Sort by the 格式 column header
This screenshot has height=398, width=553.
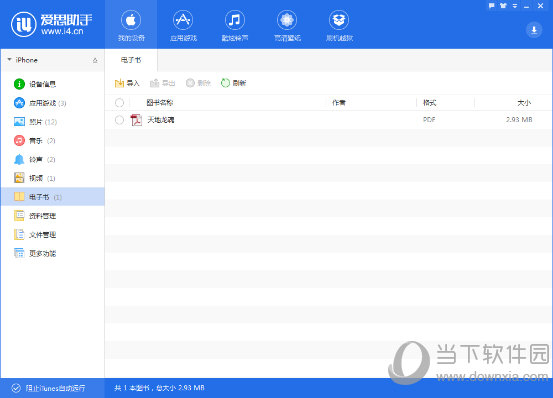(430, 103)
